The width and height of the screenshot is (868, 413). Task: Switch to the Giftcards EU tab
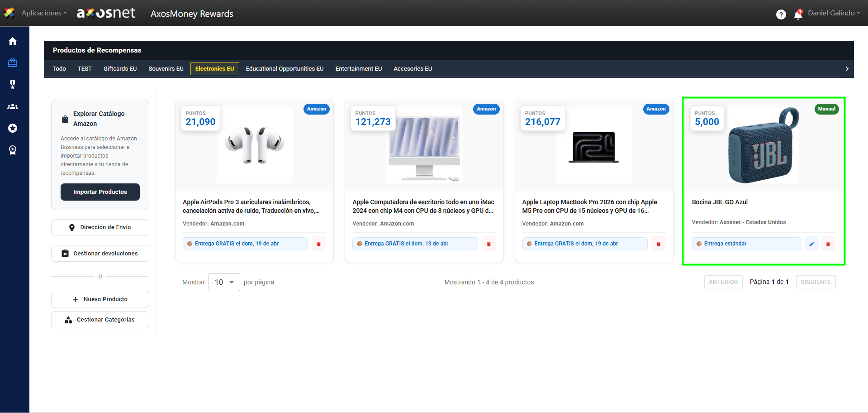pyautogui.click(x=120, y=69)
